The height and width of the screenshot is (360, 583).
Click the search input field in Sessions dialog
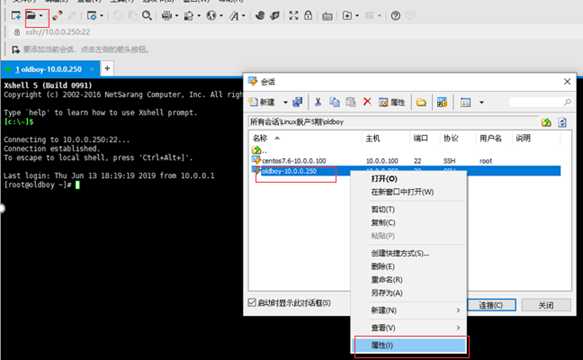537,102
